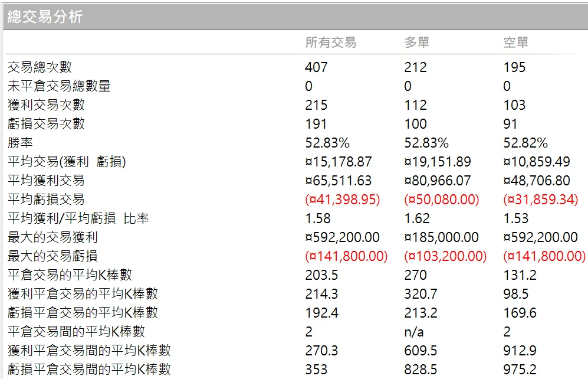Click long average trade ¤19,151.89

[x=438, y=162]
